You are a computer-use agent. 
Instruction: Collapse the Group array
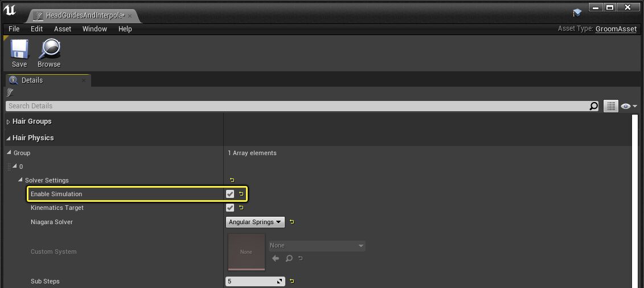(10, 153)
